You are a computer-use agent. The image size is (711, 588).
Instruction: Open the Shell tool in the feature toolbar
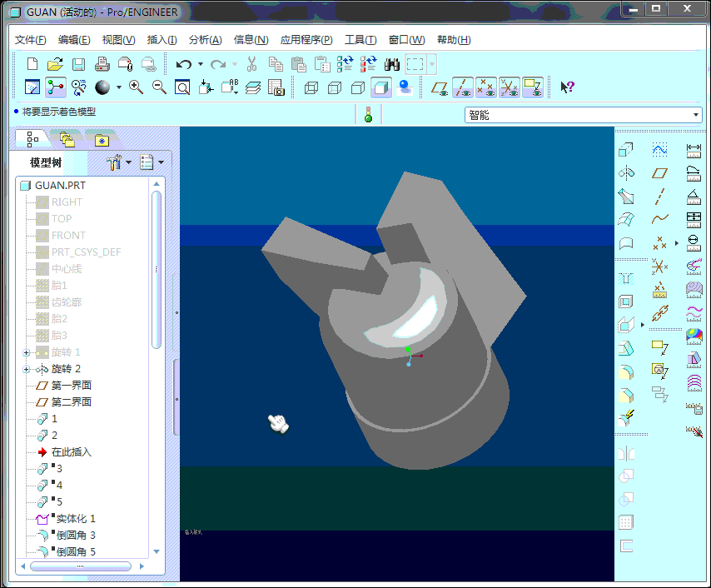626,301
